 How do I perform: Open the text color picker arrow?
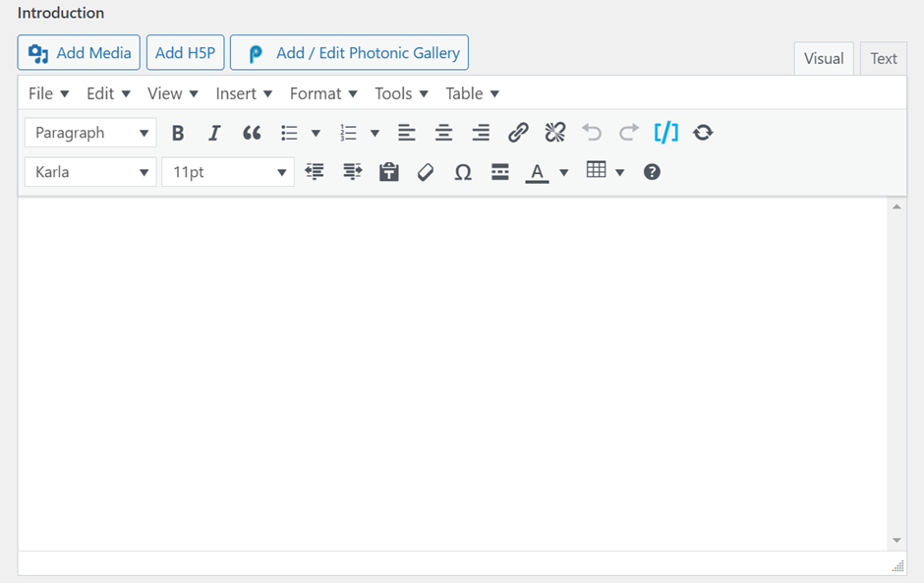tap(564, 173)
